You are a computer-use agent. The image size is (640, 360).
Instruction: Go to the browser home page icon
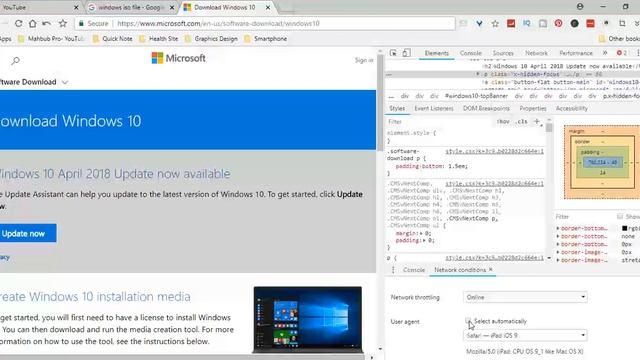(x=32, y=24)
